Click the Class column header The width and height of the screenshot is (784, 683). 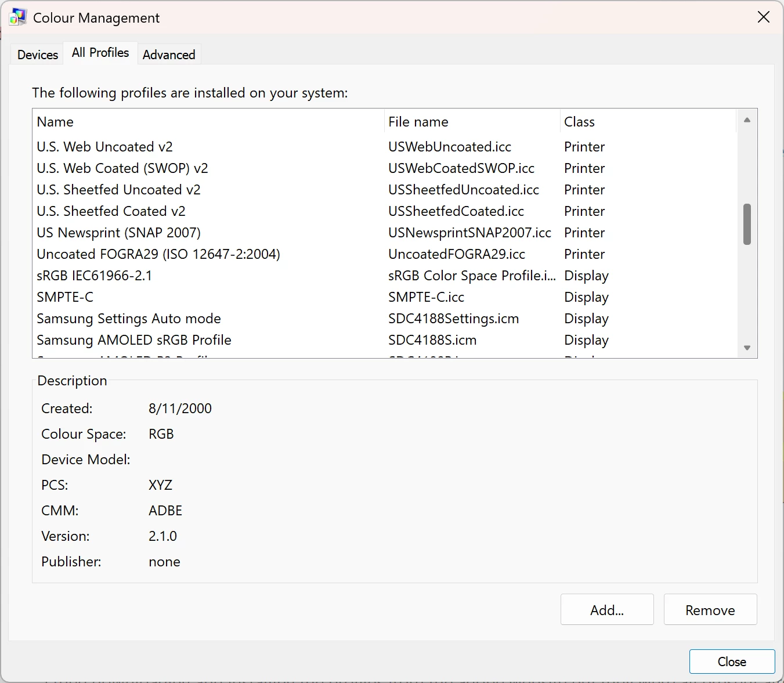point(579,122)
